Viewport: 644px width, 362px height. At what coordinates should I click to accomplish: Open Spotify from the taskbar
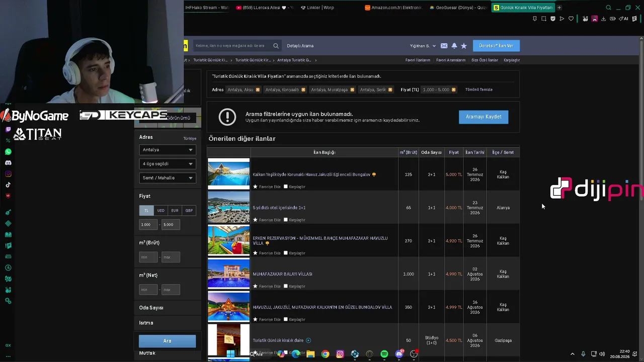pyautogui.click(x=384, y=354)
